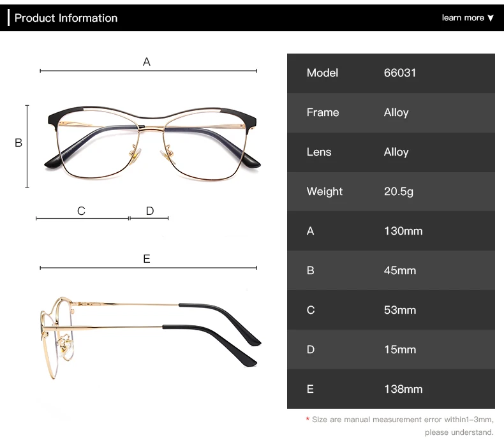Image resolution: width=504 pixels, height=447 pixels.
Task: Select the Frame Alloy table row
Action: click(391, 113)
